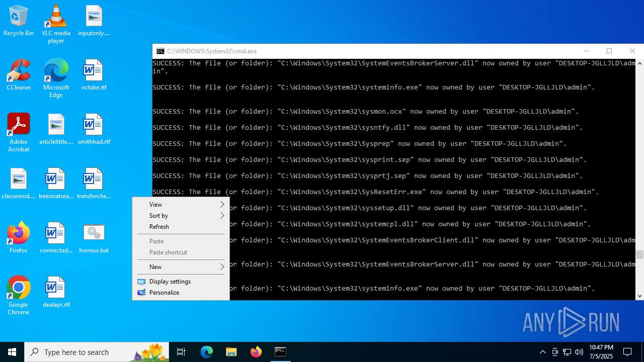Click the sysprint.sep output line
644x362 pixels.
tap(370, 159)
